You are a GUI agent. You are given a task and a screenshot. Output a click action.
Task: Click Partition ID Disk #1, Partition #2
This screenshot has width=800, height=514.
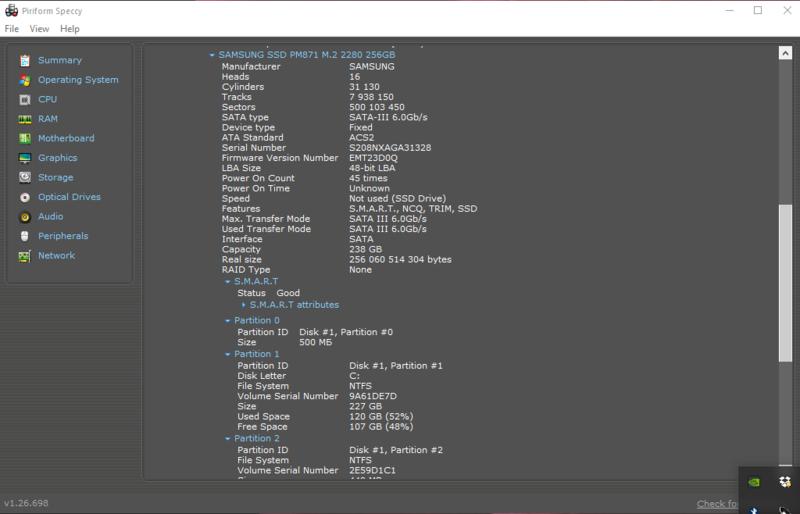(x=396, y=450)
